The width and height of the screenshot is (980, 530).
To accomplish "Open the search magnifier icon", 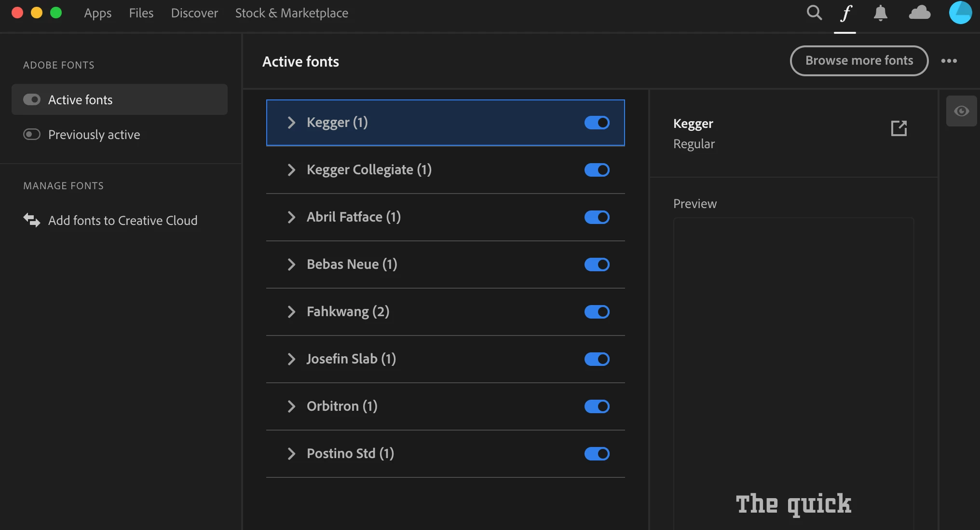I will 814,13.
